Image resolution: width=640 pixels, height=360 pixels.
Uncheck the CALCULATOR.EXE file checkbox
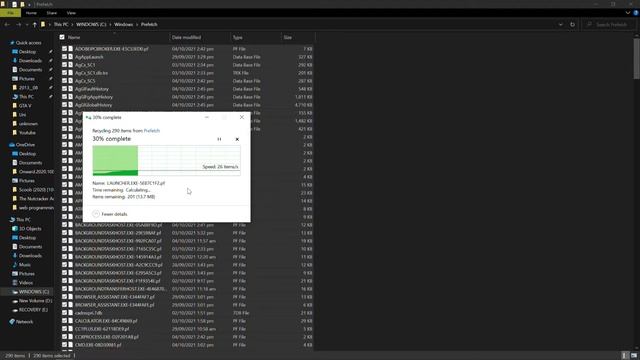click(x=64, y=321)
